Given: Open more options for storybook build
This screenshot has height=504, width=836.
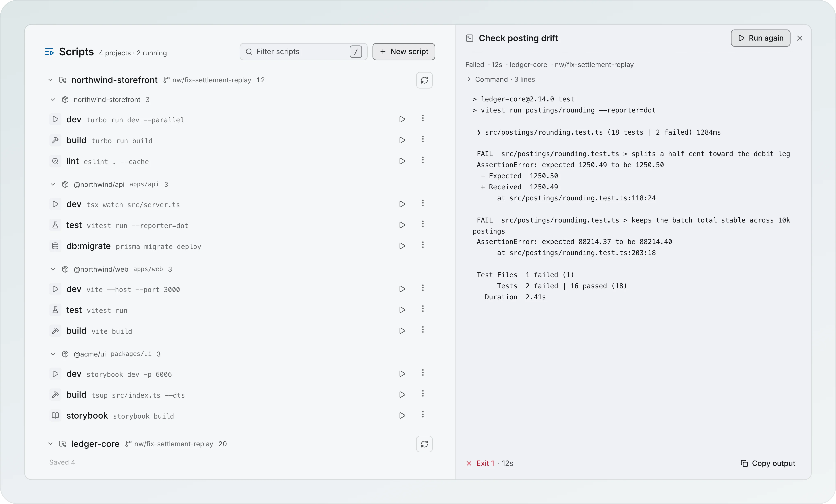Looking at the screenshot, I should pos(423,414).
